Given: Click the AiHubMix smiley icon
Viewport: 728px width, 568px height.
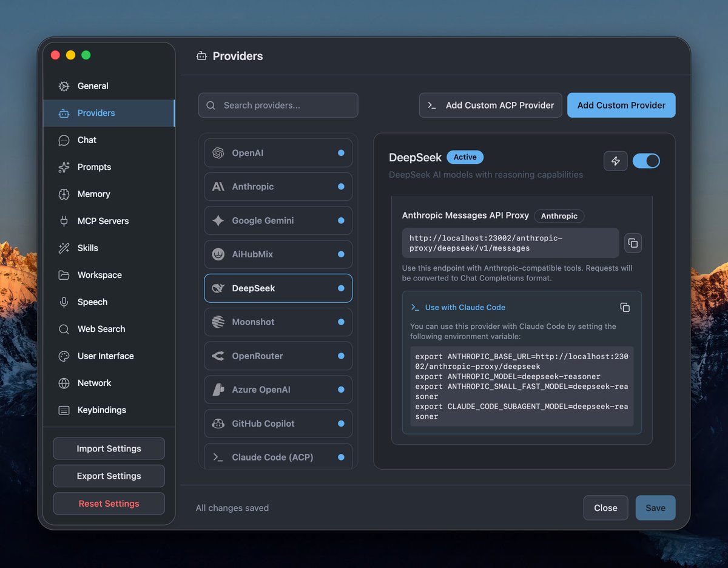Looking at the screenshot, I should coord(218,254).
